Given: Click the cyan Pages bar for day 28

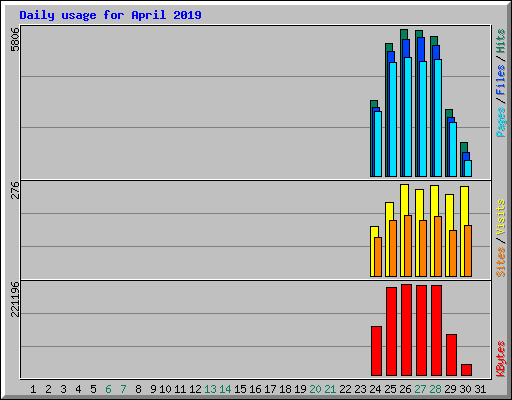Looking at the screenshot, I should coord(438,118).
